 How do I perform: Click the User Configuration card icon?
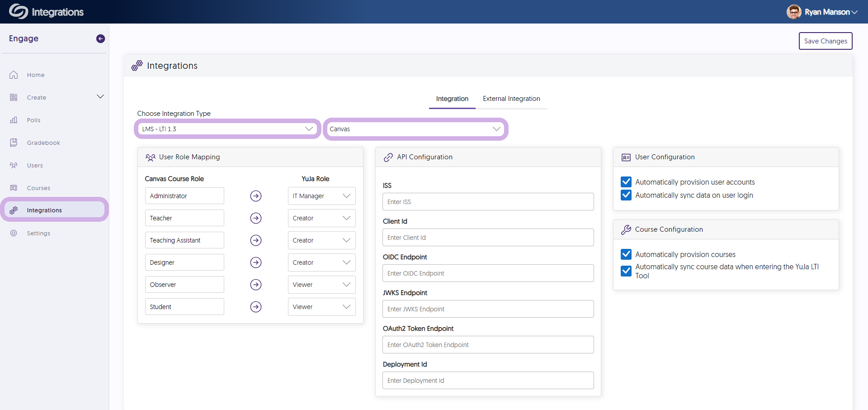click(x=626, y=157)
